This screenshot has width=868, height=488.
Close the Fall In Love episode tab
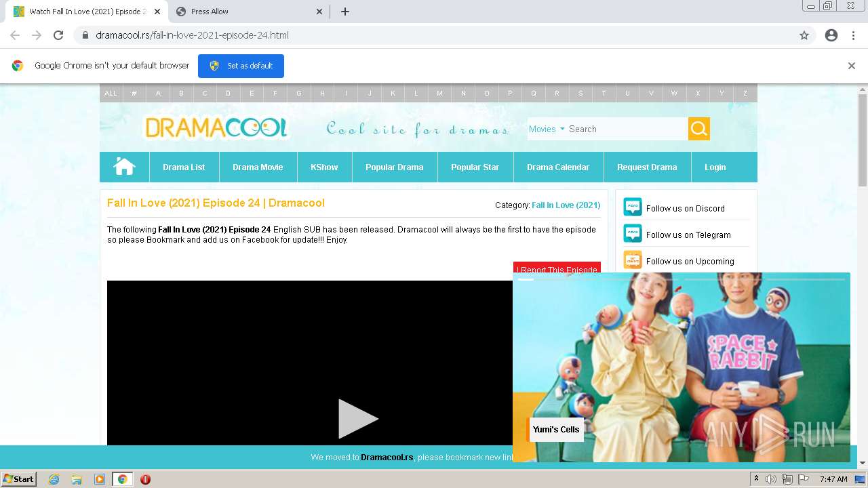[x=157, y=12]
